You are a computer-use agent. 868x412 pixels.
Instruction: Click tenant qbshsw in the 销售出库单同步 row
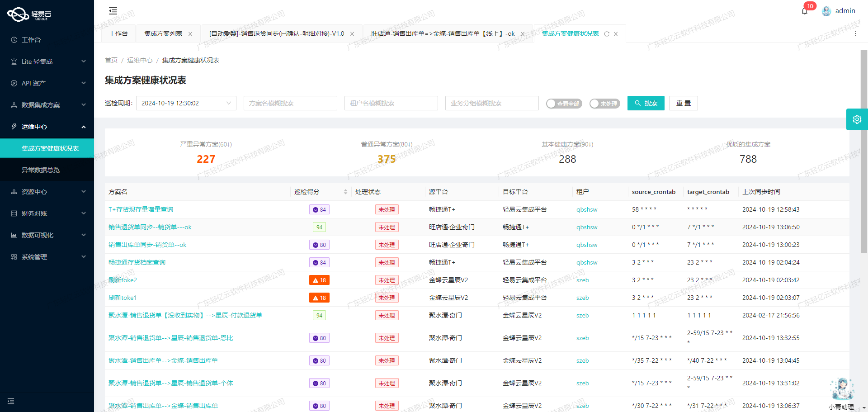(587, 245)
